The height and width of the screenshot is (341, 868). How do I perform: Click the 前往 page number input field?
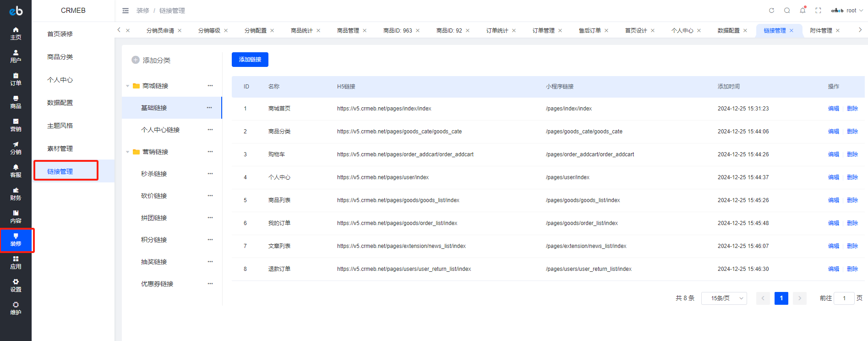pyautogui.click(x=844, y=298)
